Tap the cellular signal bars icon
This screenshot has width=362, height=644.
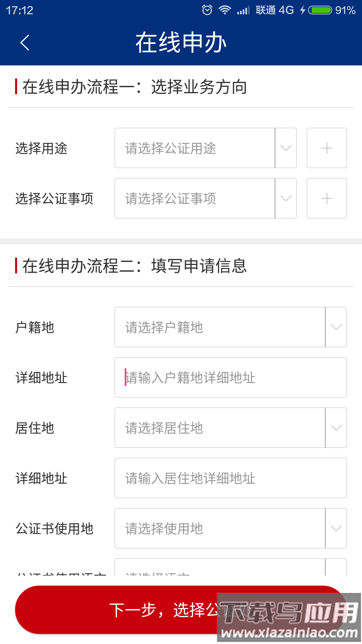[243, 10]
